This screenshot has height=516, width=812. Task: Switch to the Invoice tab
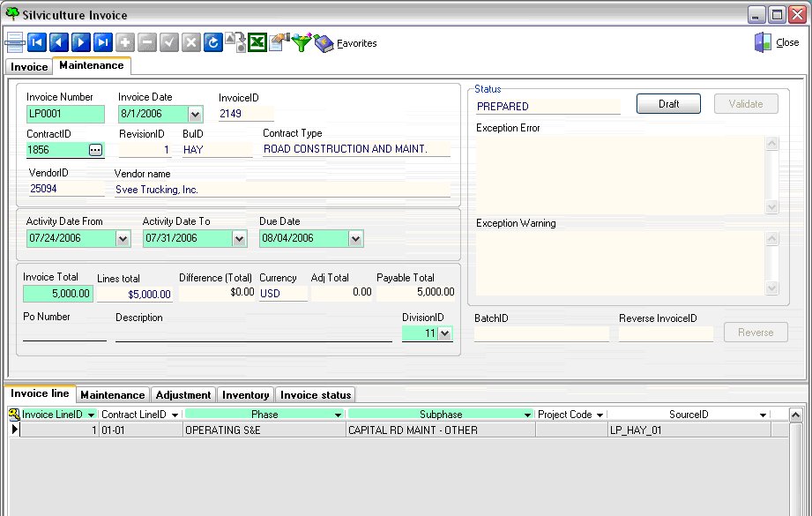(29, 67)
